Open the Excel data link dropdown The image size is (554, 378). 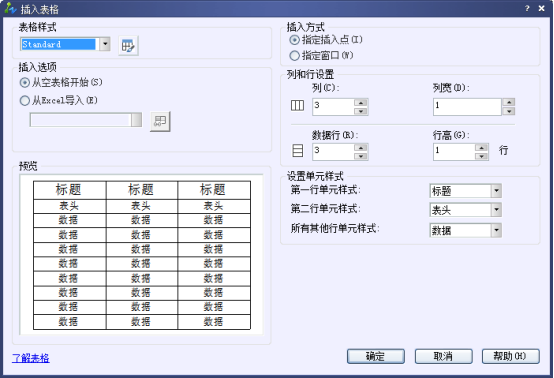point(136,120)
